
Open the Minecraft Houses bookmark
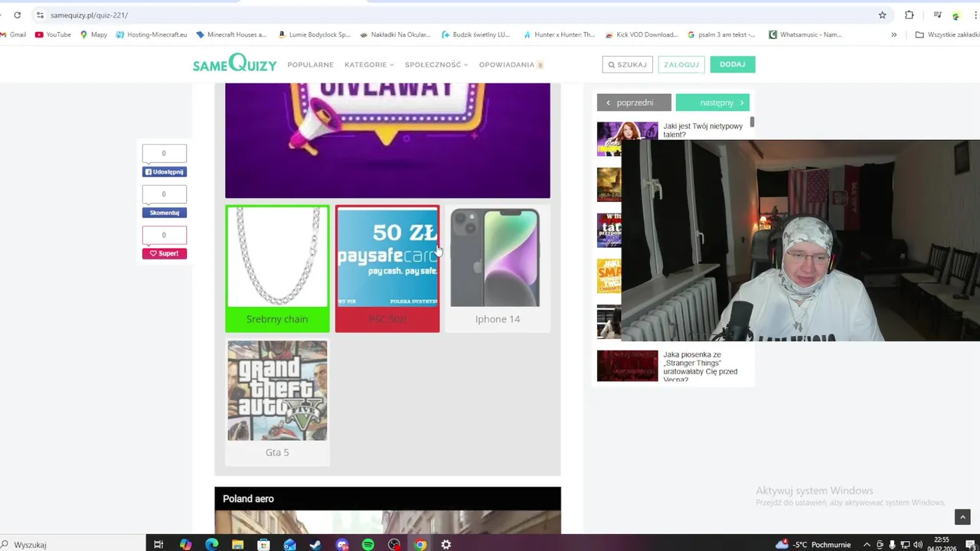[x=231, y=34]
